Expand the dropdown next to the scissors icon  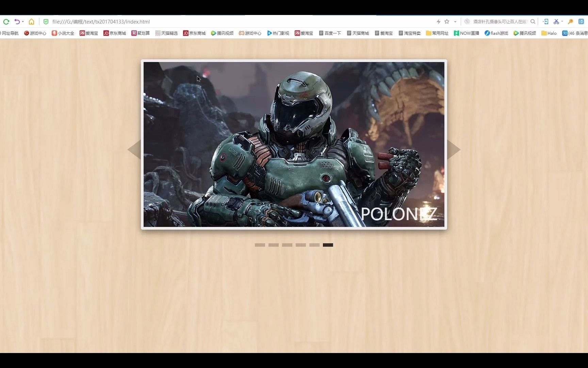tap(562, 21)
